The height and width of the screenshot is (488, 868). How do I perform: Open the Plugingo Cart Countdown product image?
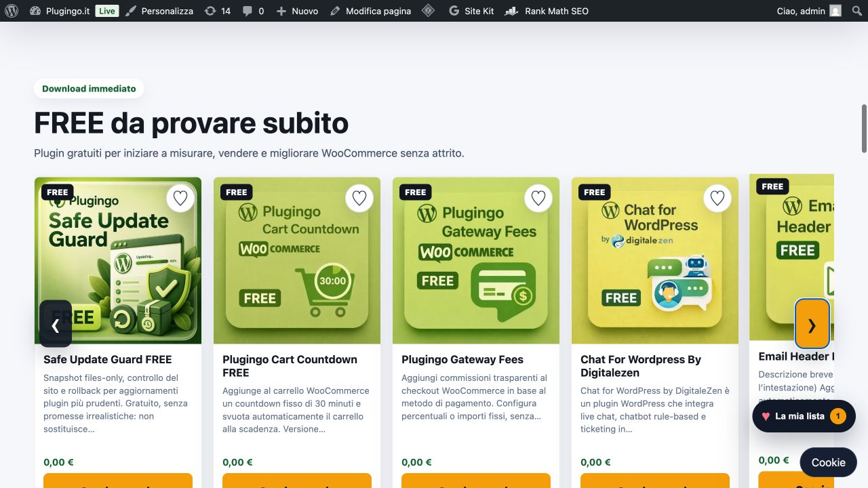(x=297, y=260)
